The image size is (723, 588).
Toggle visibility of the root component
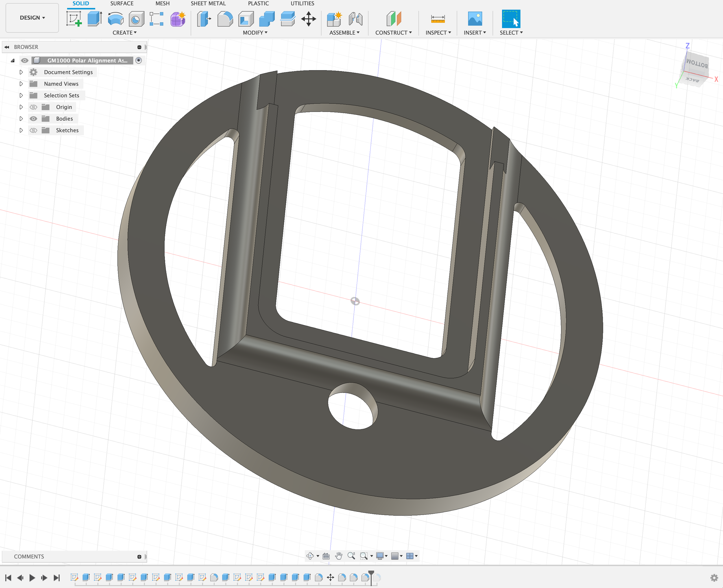[x=24, y=60]
